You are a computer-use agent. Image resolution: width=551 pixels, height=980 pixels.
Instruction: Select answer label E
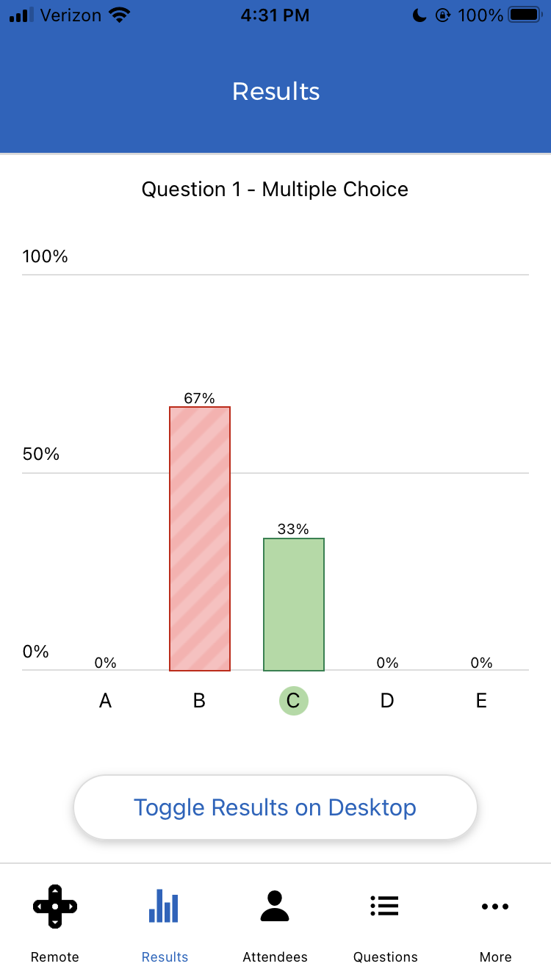481,701
